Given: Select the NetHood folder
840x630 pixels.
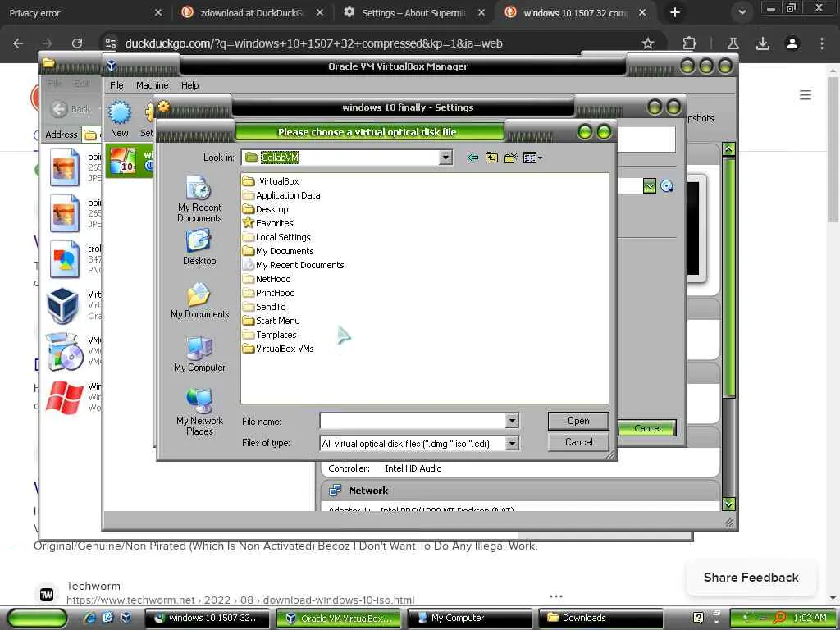Looking at the screenshot, I should [x=267, y=279].
